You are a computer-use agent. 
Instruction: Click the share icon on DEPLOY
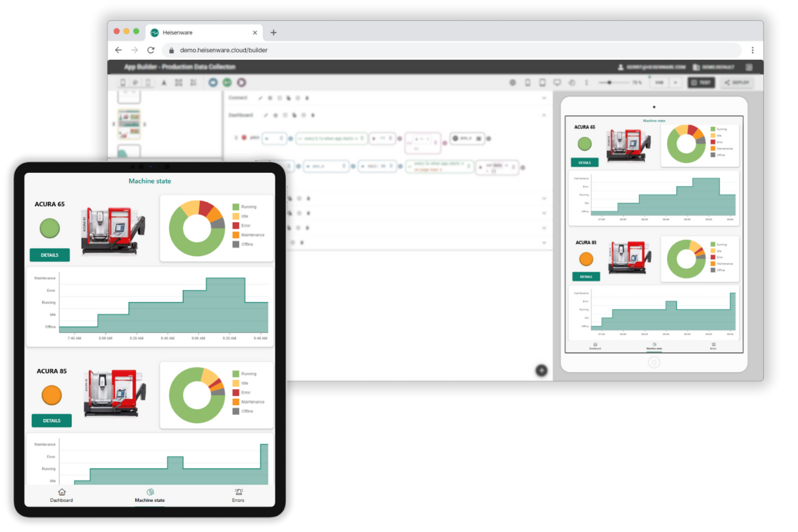[728, 82]
